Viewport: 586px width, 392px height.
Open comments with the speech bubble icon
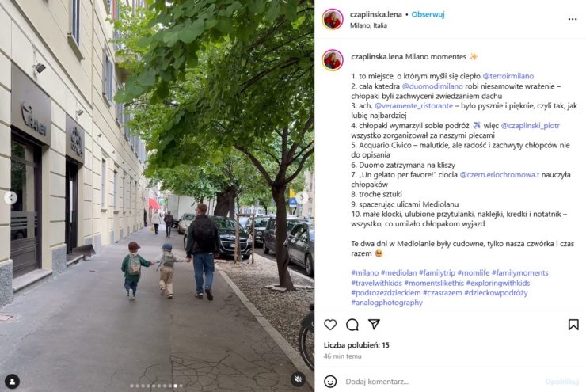352,325
